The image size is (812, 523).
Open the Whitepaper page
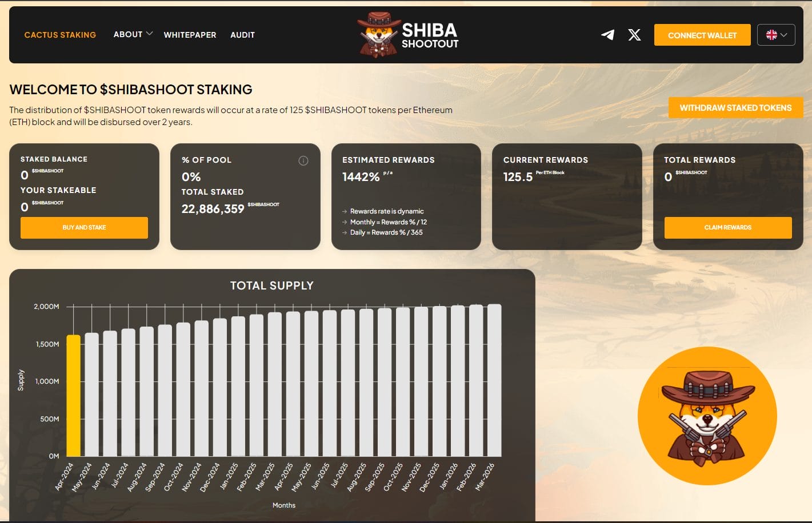pyautogui.click(x=190, y=35)
